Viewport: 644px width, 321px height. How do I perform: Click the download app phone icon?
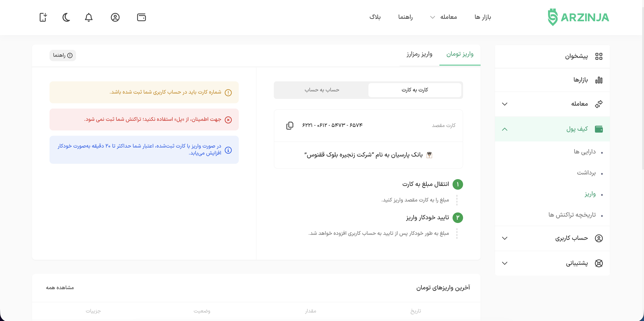click(x=43, y=17)
